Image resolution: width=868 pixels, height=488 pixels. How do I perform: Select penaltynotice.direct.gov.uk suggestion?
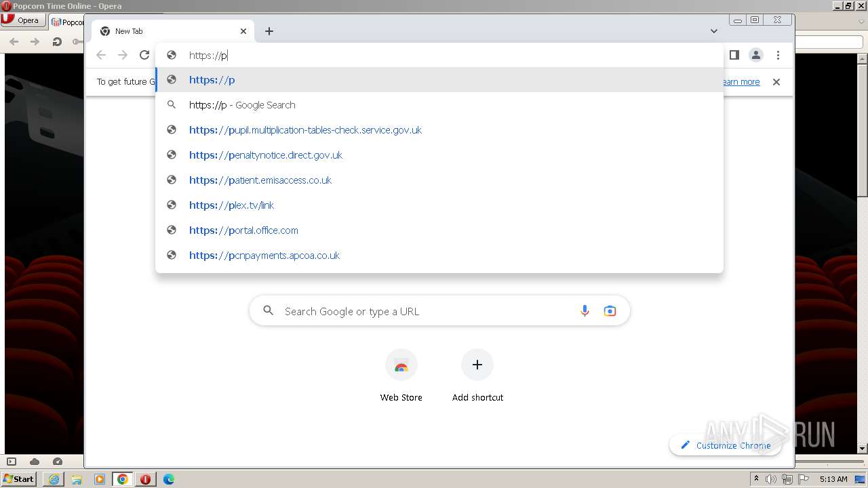coord(439,155)
